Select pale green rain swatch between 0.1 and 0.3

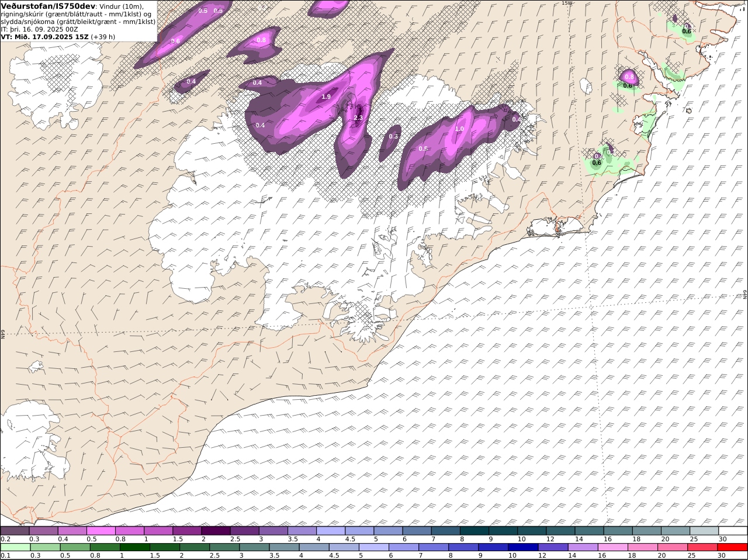tap(15, 548)
